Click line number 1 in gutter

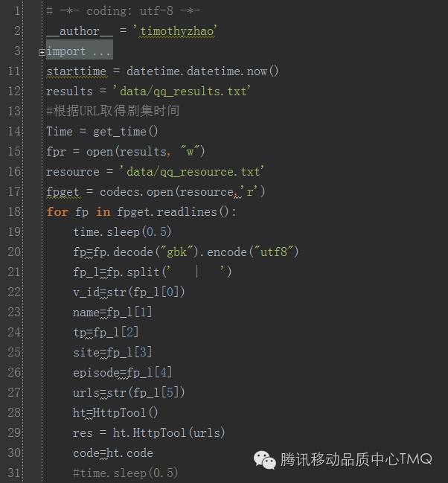[17, 11]
